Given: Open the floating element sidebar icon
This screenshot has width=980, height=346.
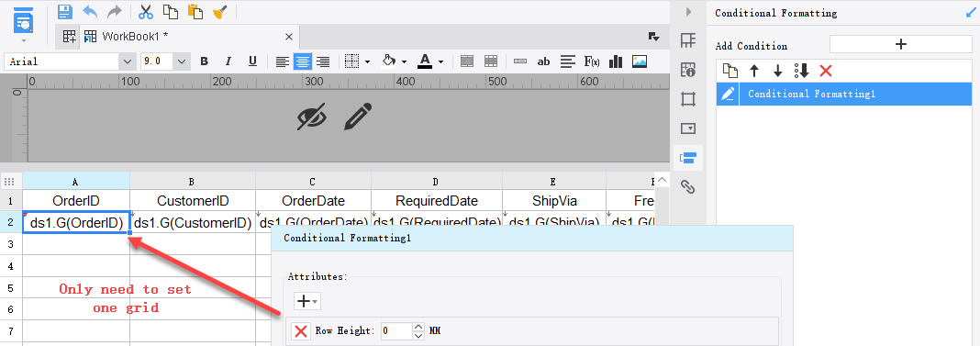Looking at the screenshot, I should (x=688, y=99).
